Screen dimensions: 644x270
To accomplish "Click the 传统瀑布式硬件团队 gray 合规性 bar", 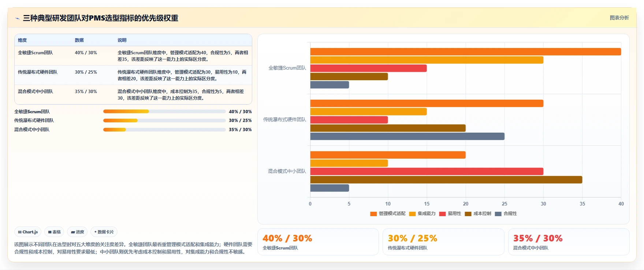I will [x=407, y=136].
